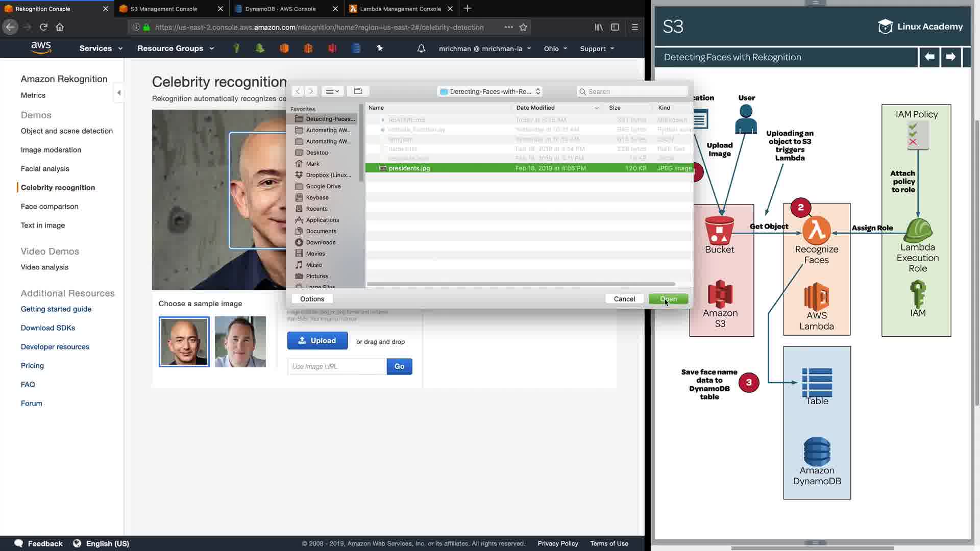This screenshot has width=980, height=551.
Task: Go back in file dialog navigation
Action: [x=298, y=91]
